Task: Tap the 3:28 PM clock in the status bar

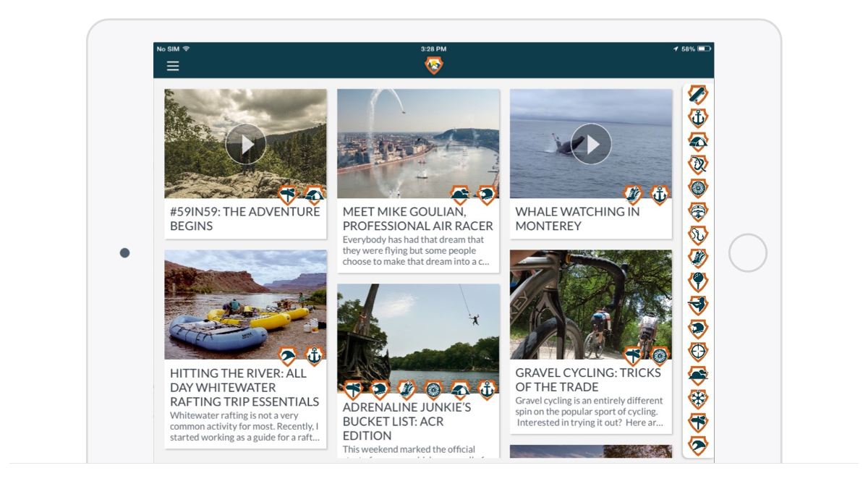Action: tap(433, 49)
